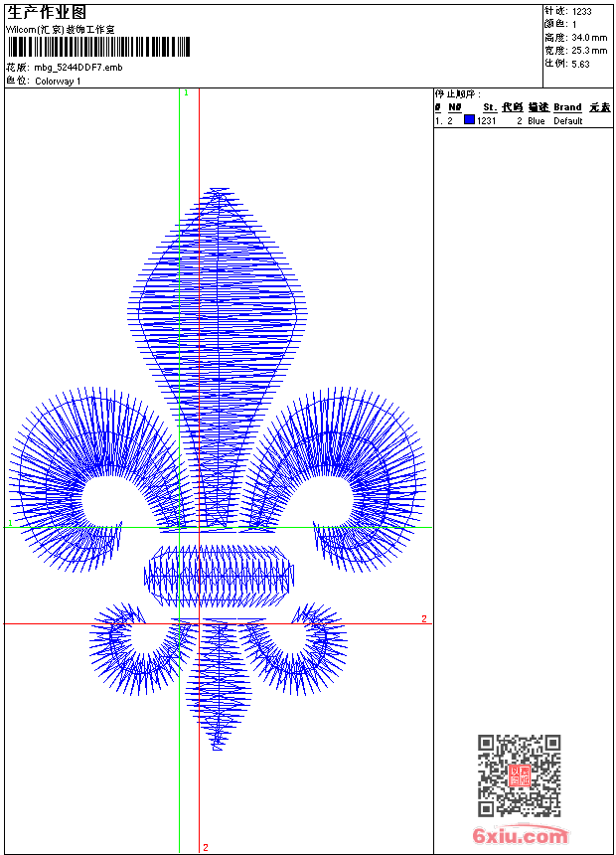Click the barcode below the Wilcom title
Viewport: 616px width, 855px height.
[x=98, y=48]
